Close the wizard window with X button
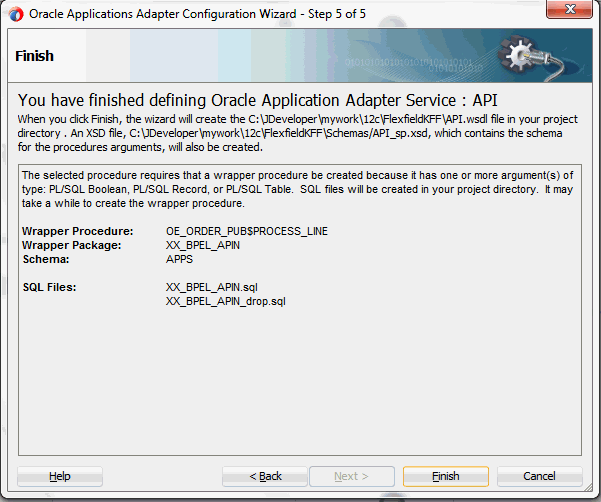This screenshot has height=502, width=601. pos(569,9)
